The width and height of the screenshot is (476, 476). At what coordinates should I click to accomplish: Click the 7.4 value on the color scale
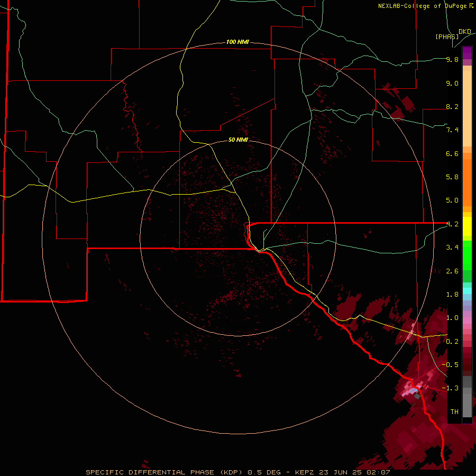[452, 130]
